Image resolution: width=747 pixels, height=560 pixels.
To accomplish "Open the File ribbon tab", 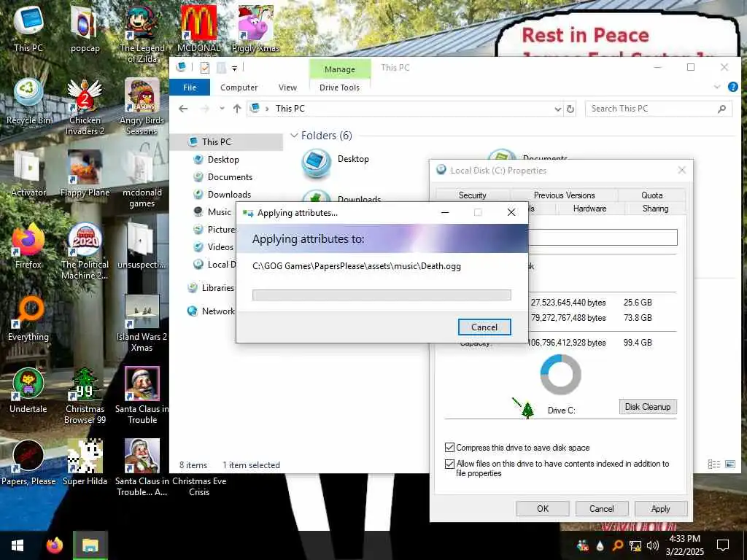I will (x=190, y=87).
